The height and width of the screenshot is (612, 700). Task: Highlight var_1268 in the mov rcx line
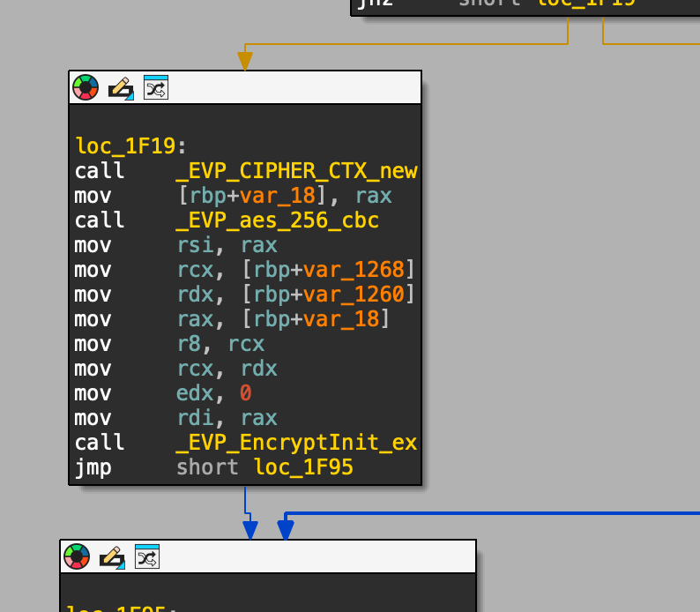point(354,269)
